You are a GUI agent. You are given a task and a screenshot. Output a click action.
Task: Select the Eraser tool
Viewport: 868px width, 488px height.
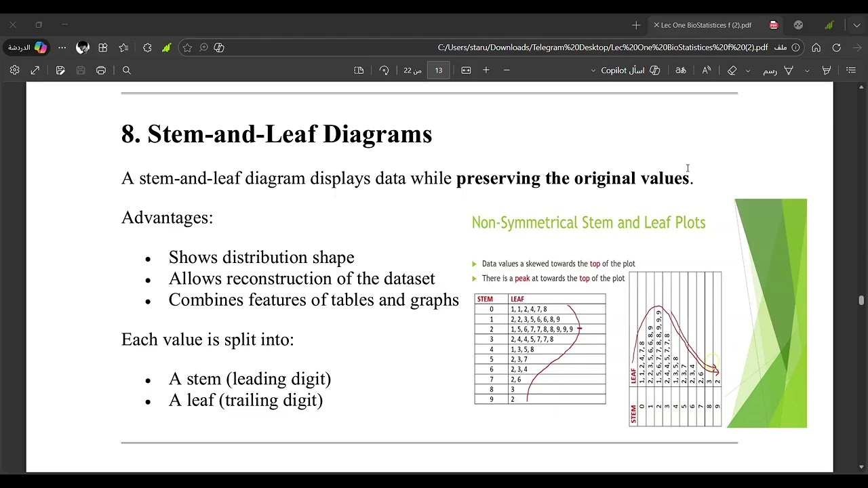732,70
